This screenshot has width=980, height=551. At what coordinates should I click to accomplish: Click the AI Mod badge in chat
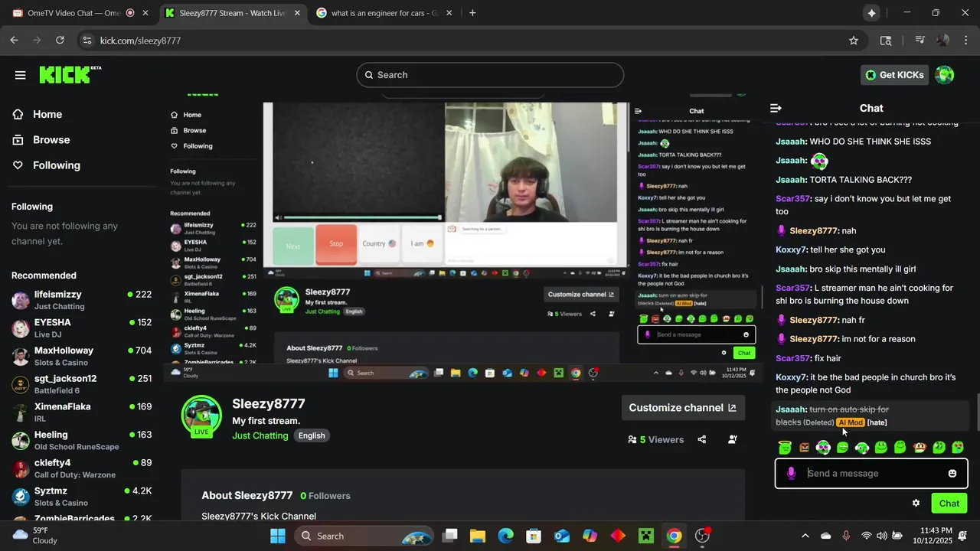851,422
